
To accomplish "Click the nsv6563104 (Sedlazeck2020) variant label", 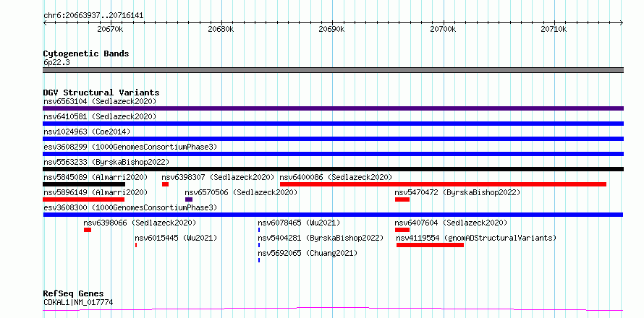I will [100, 101].
